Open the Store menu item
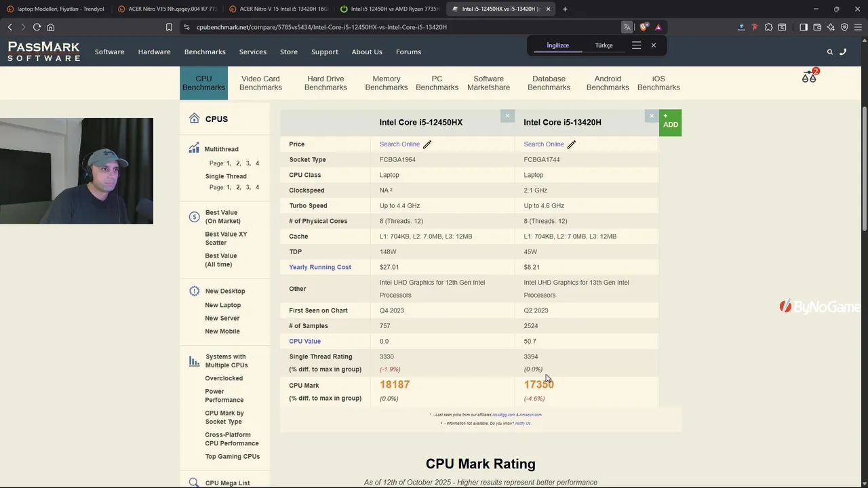 click(x=289, y=52)
